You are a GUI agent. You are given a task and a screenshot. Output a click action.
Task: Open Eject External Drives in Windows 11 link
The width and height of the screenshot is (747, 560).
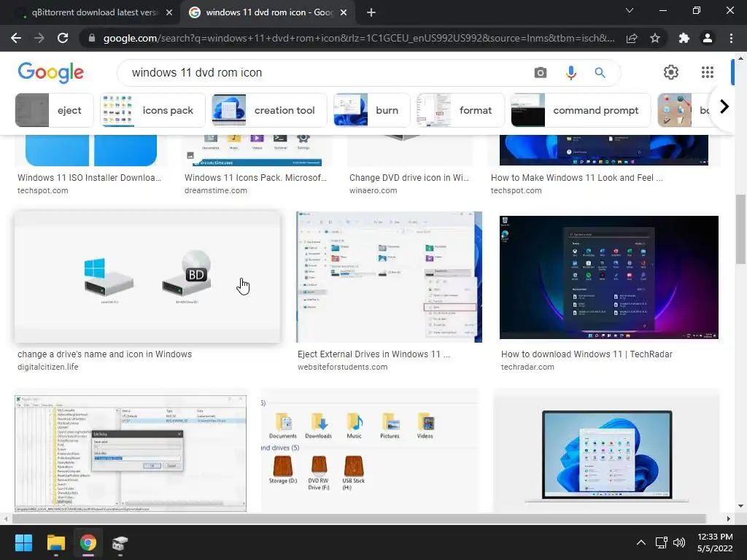point(374,354)
